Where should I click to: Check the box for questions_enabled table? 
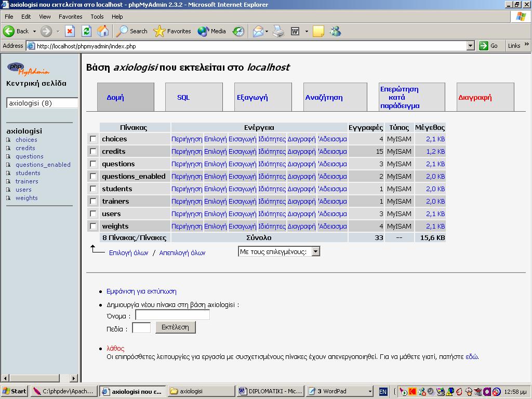coord(93,177)
